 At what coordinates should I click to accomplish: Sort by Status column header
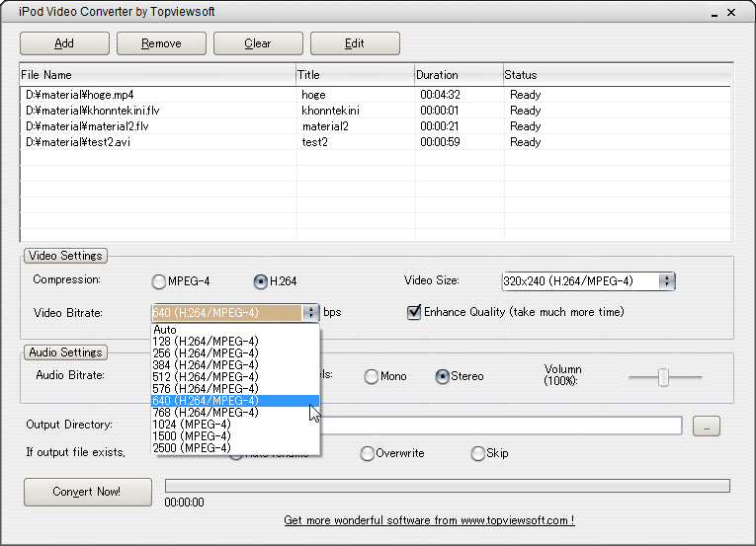pos(617,75)
